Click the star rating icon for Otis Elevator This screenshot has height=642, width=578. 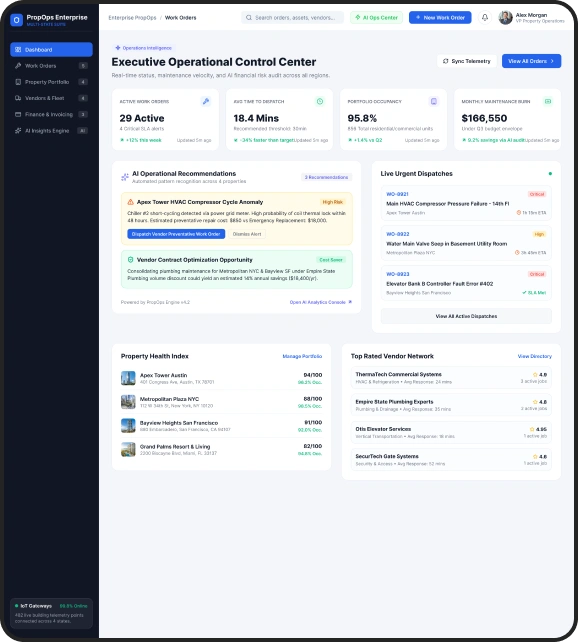point(532,429)
